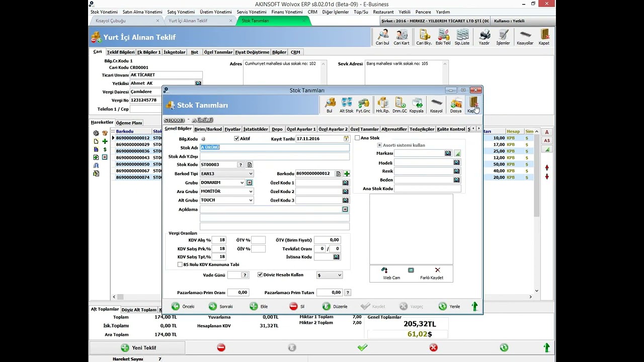Click Cari bul icon in main toolbar
This screenshot has width=644, height=362.
(382, 37)
